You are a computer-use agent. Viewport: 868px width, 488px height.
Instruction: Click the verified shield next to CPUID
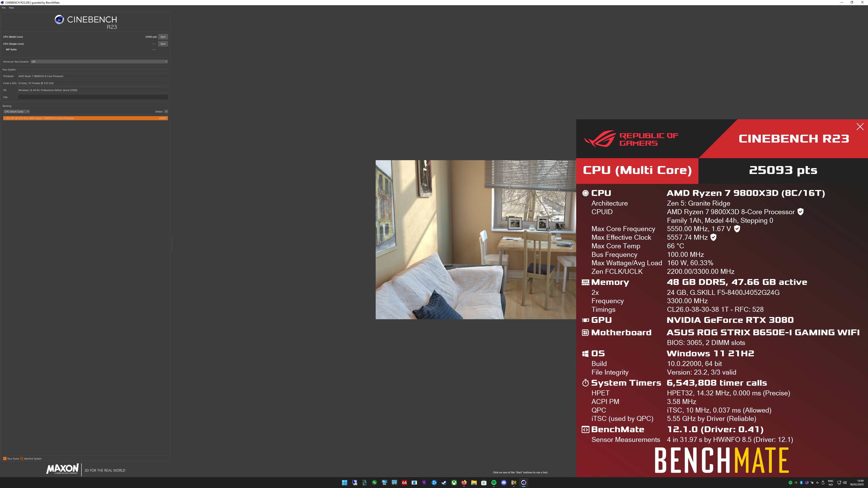coord(801,211)
